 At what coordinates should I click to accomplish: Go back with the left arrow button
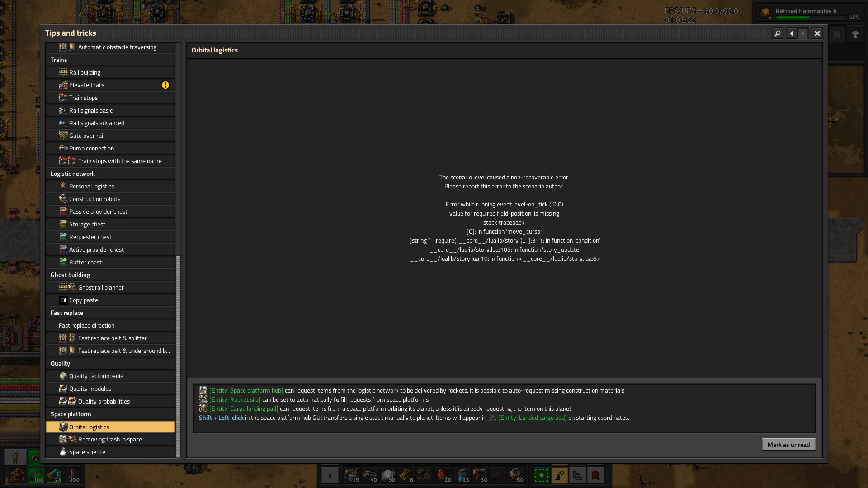[x=791, y=33]
